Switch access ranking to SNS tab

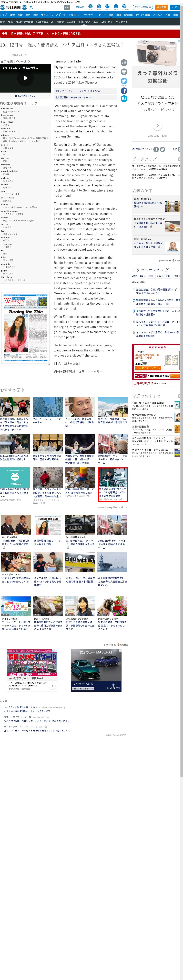pyautogui.click(x=159, y=276)
